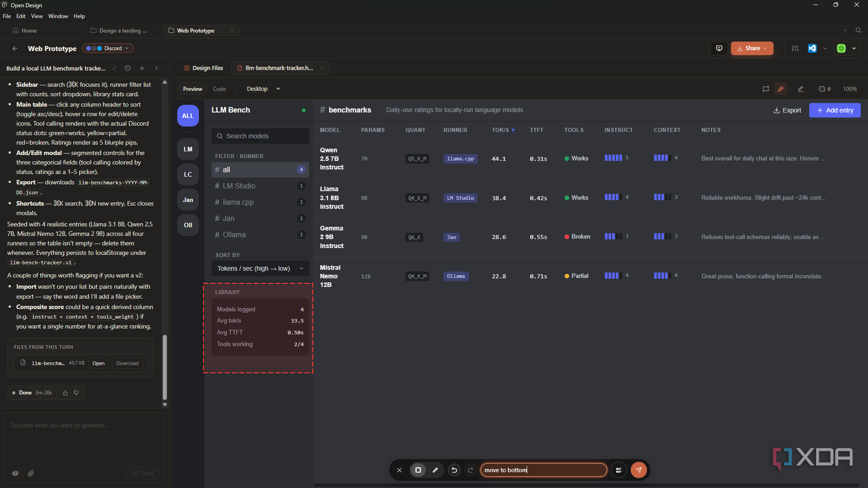Open the View menu
The height and width of the screenshot is (488, 868).
[37, 16]
